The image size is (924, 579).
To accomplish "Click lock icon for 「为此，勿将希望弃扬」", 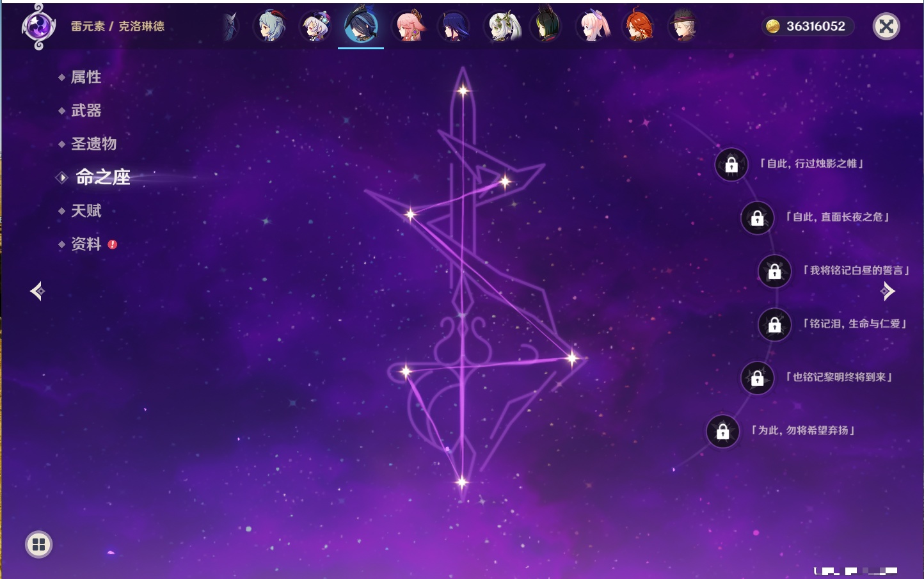I will [722, 431].
